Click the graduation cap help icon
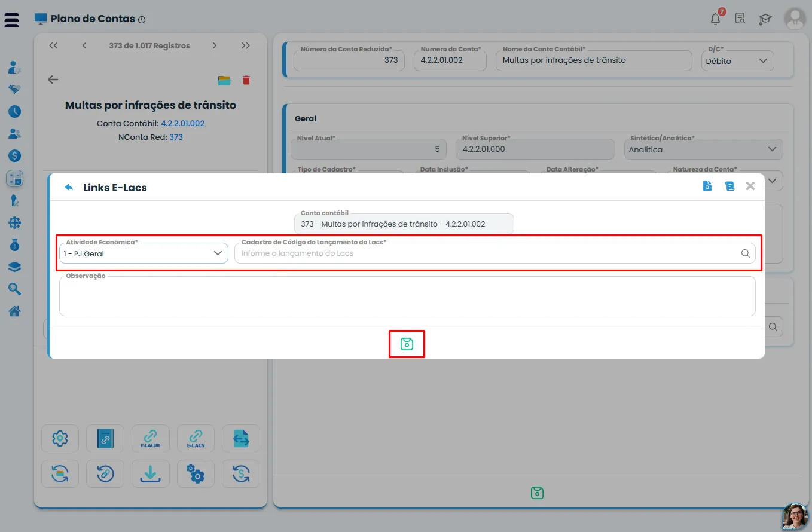812x532 pixels. (x=765, y=19)
